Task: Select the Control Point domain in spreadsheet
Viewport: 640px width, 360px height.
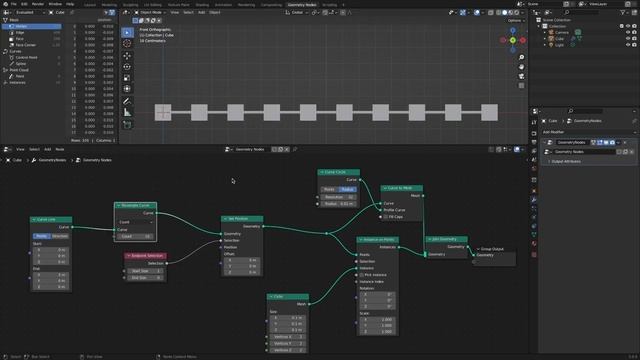Action: click(x=32, y=58)
